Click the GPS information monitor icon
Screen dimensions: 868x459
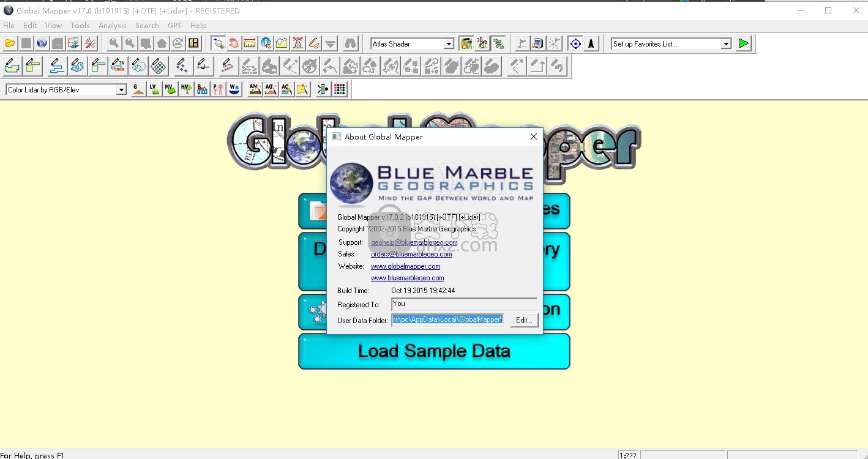[538, 43]
